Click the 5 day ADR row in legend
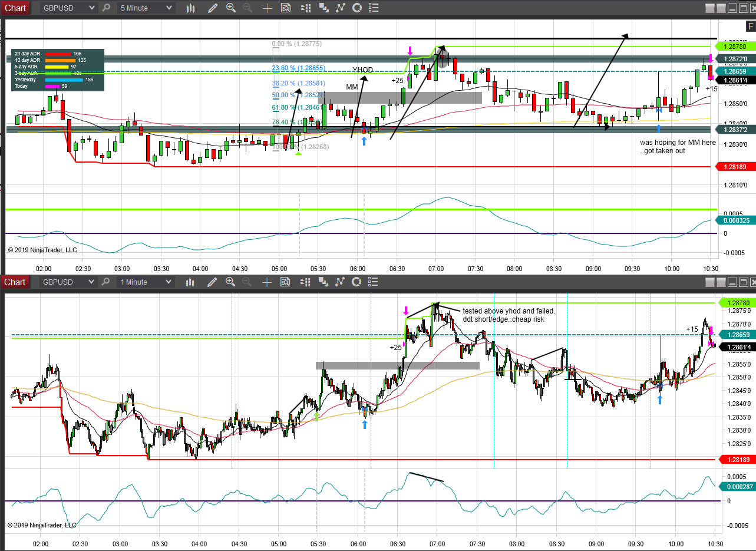Viewport: 756px width, 551px height. pos(58,67)
